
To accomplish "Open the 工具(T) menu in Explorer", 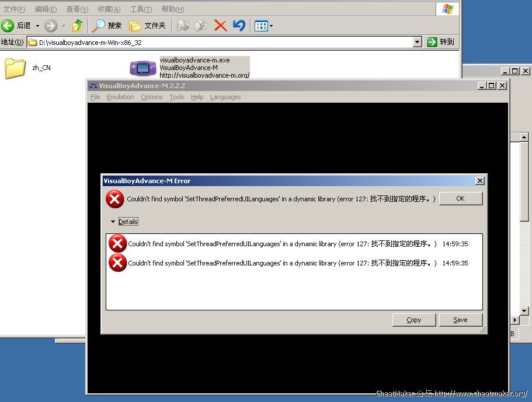I will pyautogui.click(x=141, y=9).
